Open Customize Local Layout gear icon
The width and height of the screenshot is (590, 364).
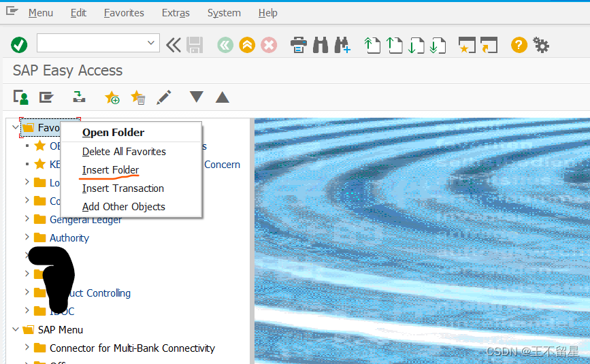click(x=541, y=45)
